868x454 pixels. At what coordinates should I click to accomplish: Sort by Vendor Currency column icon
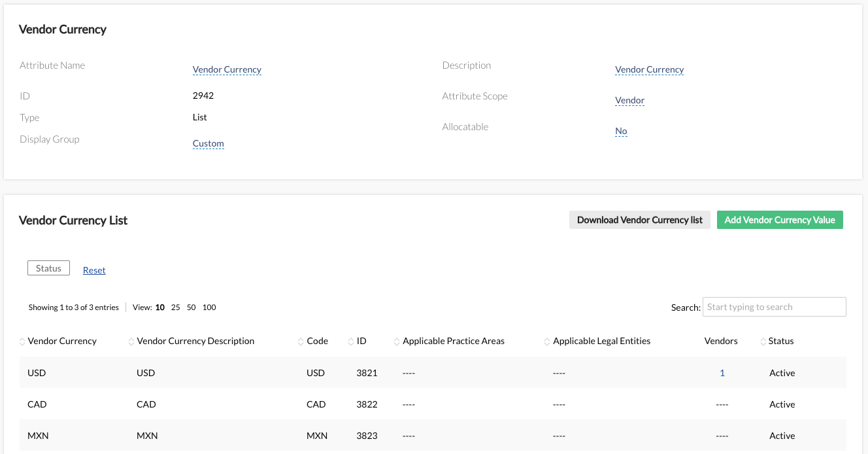coord(22,341)
